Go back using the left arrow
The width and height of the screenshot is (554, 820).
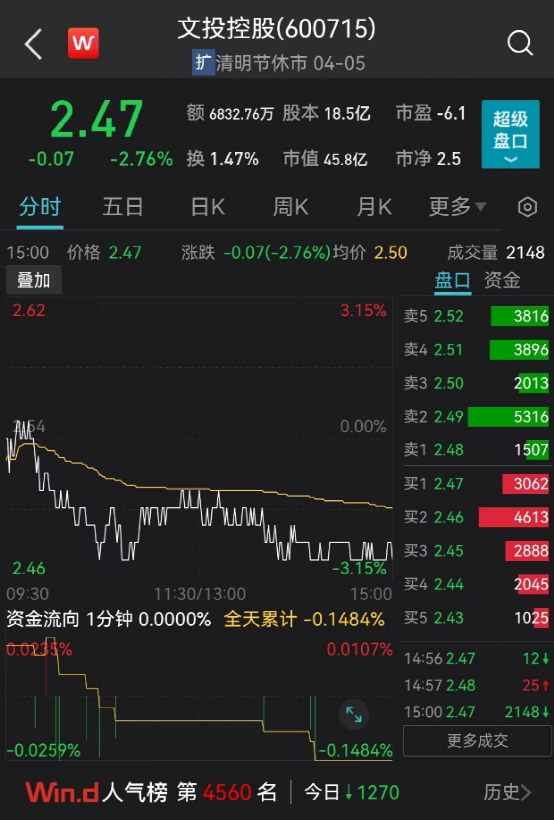pos(33,44)
